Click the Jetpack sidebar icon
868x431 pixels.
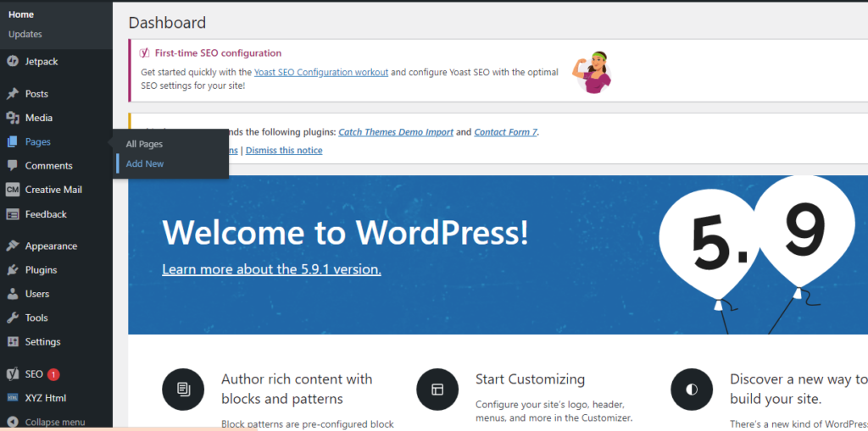(x=12, y=62)
